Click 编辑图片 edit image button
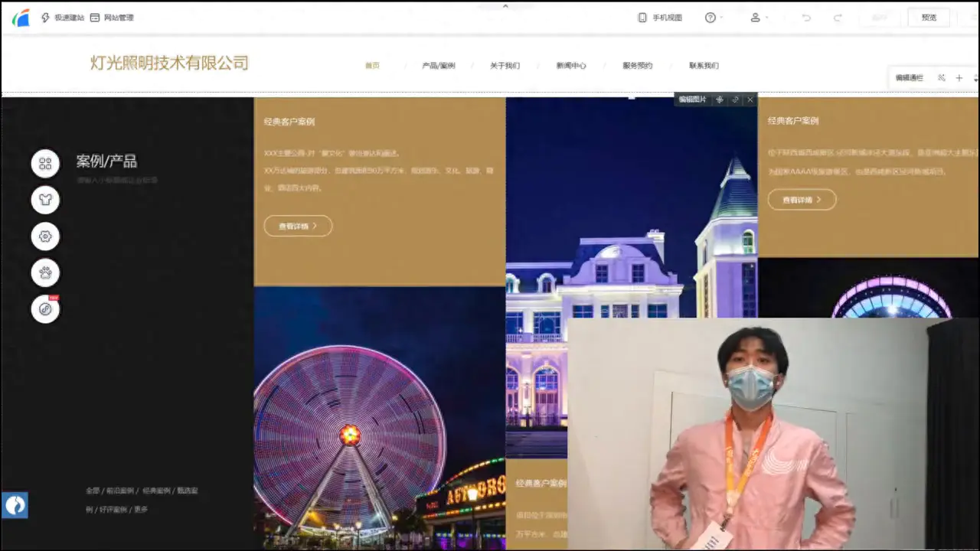980x551 pixels. 693,99
